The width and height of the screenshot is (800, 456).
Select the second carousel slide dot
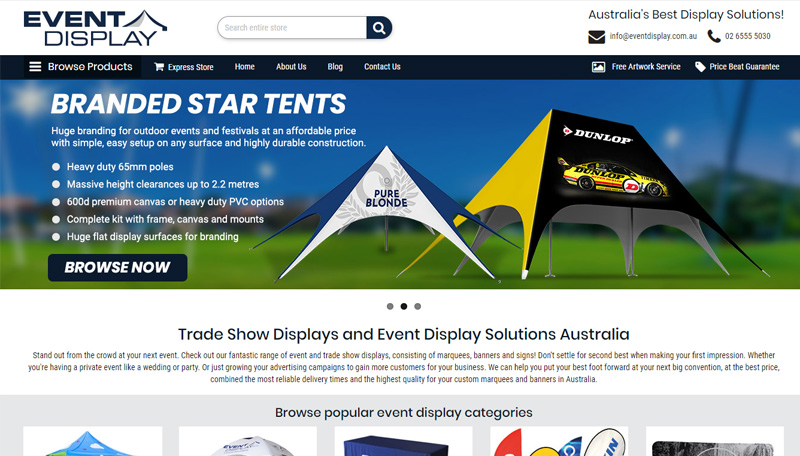coord(404,306)
